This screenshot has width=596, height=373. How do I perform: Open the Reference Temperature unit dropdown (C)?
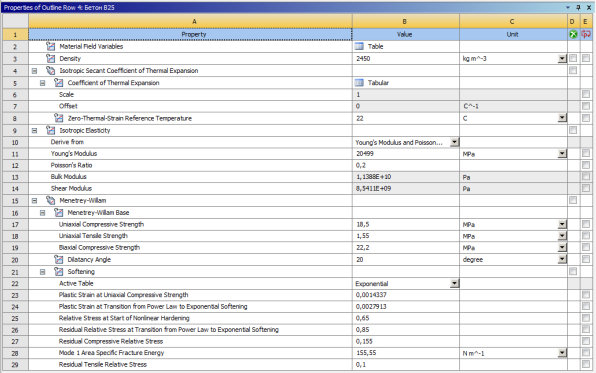[562, 118]
